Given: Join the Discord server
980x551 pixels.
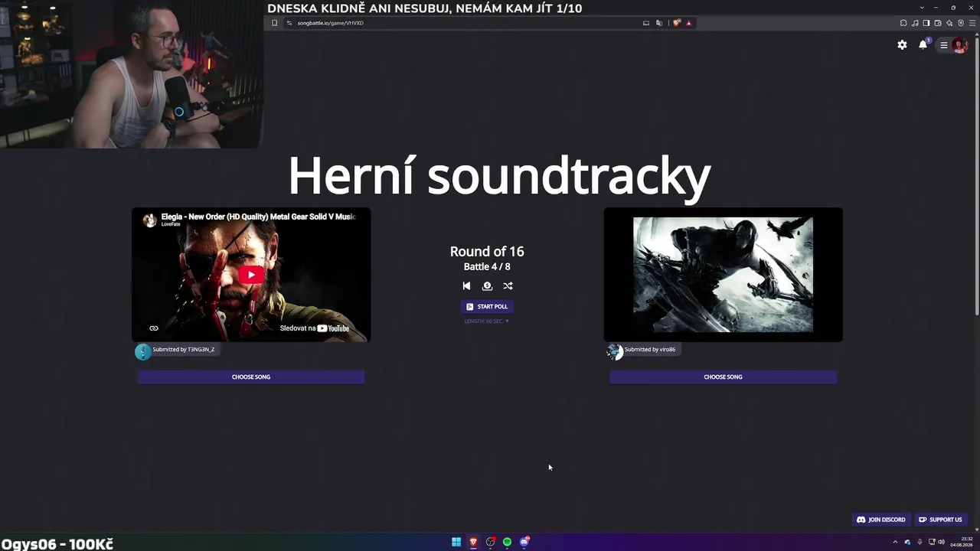Looking at the screenshot, I should tap(880, 520).
